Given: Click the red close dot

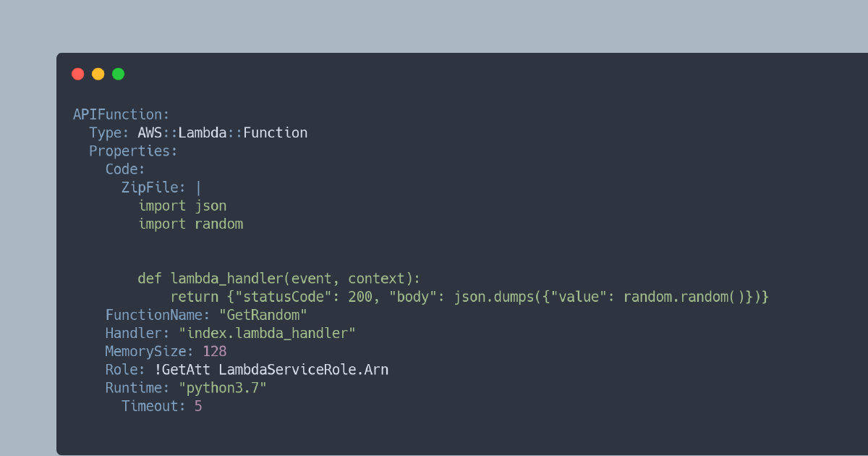Looking at the screenshot, I should pyautogui.click(x=78, y=74).
